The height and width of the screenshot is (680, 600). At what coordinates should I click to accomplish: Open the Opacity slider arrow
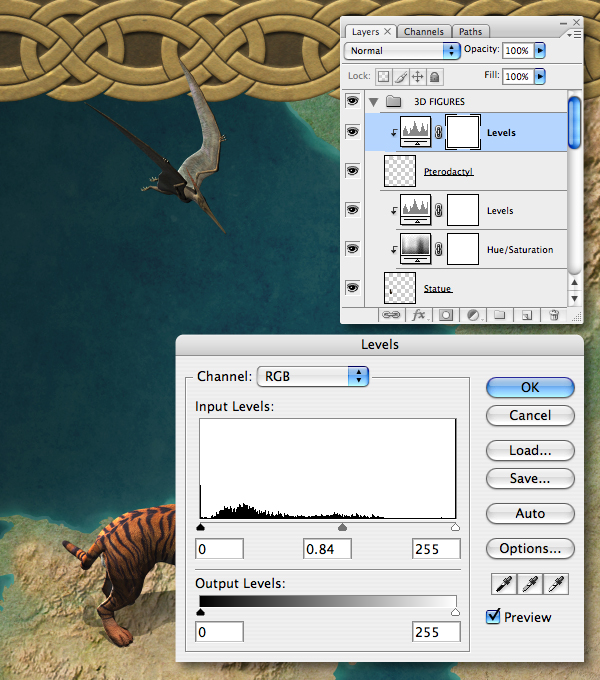[x=540, y=50]
